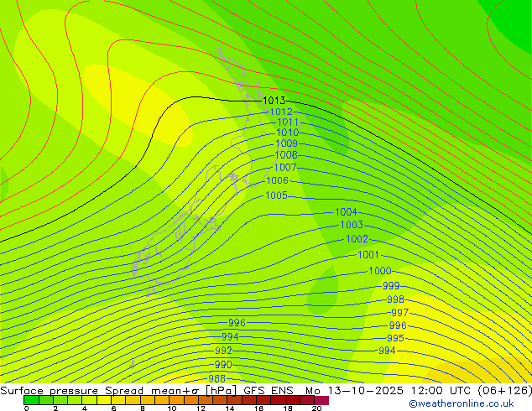The image size is (532, 411).
Task: Pick the 1002 pressure label
Action: click(x=357, y=239)
